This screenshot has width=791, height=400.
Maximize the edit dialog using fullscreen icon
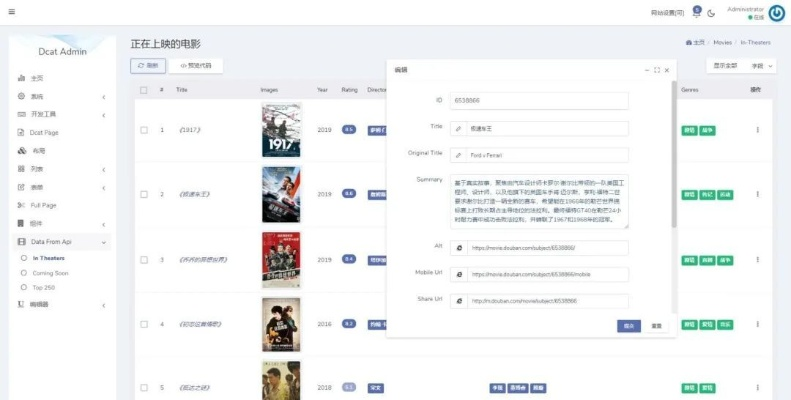[x=656, y=70]
